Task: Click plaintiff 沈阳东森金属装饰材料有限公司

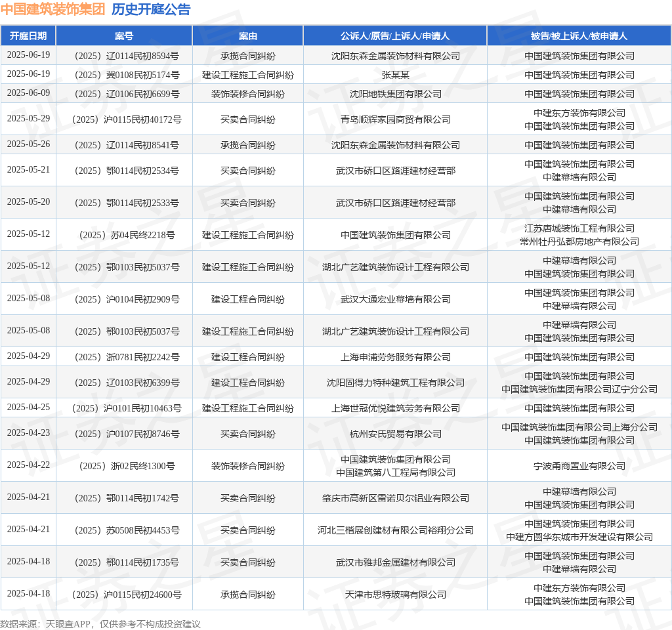Action: tap(394, 56)
